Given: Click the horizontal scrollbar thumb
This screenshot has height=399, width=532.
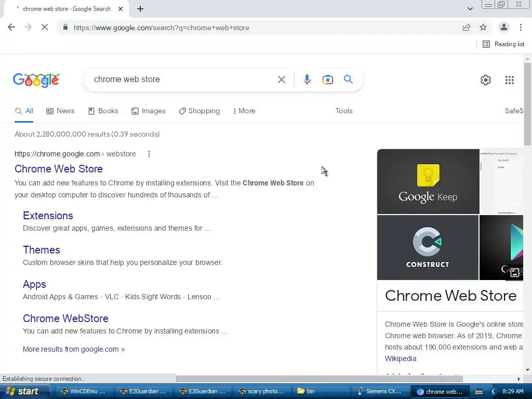Looking at the screenshot, I should click(x=320, y=379).
